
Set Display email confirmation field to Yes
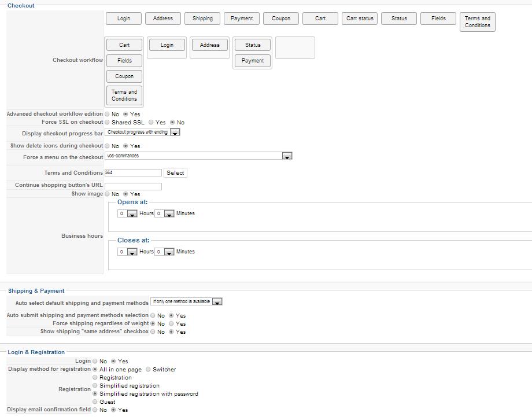[x=114, y=410]
